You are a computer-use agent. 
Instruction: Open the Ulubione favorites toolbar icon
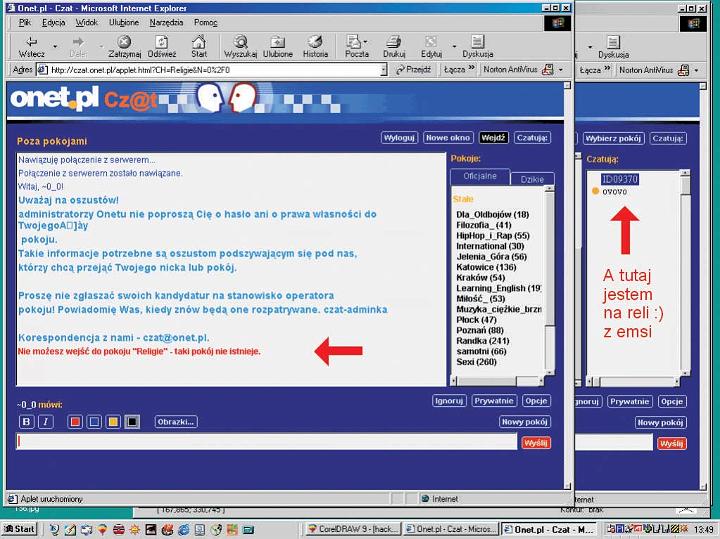pos(277,42)
